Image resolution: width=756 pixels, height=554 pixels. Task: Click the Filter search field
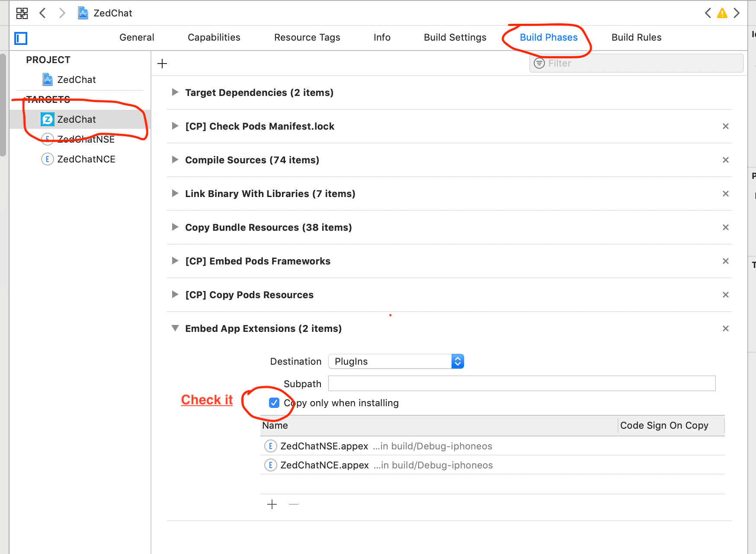coord(636,63)
